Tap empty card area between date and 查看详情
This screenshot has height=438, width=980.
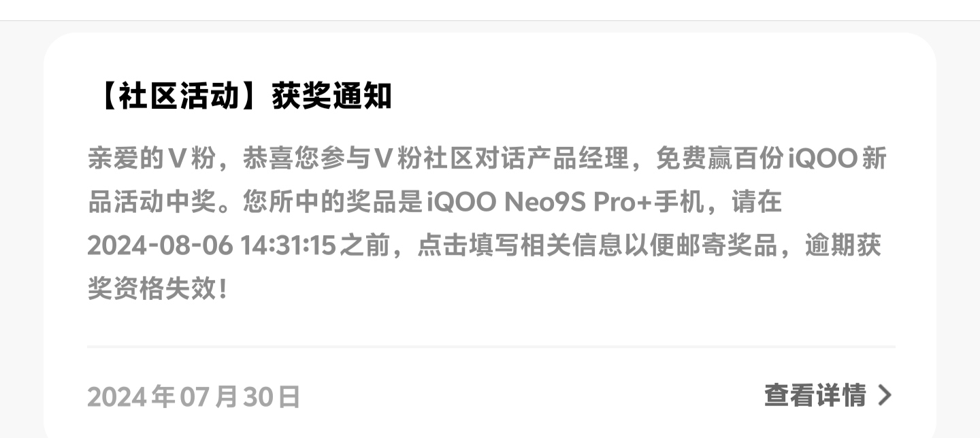pos(531,396)
